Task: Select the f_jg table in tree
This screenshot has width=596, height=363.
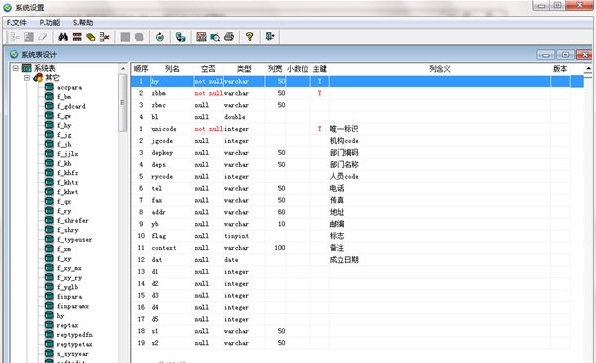Action: point(64,135)
